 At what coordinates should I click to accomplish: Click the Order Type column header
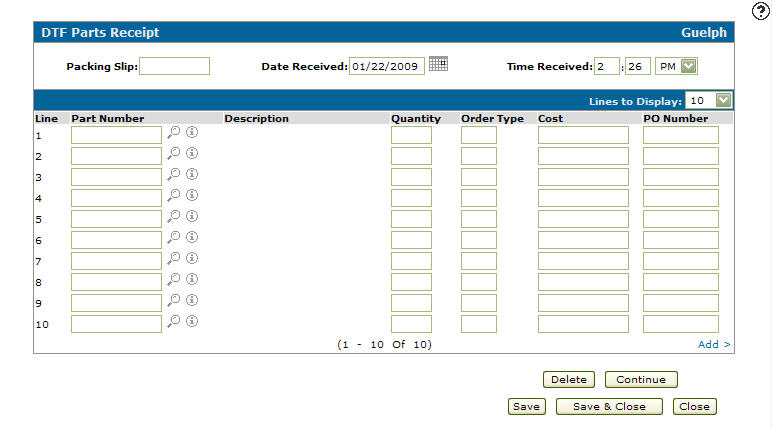tap(492, 118)
